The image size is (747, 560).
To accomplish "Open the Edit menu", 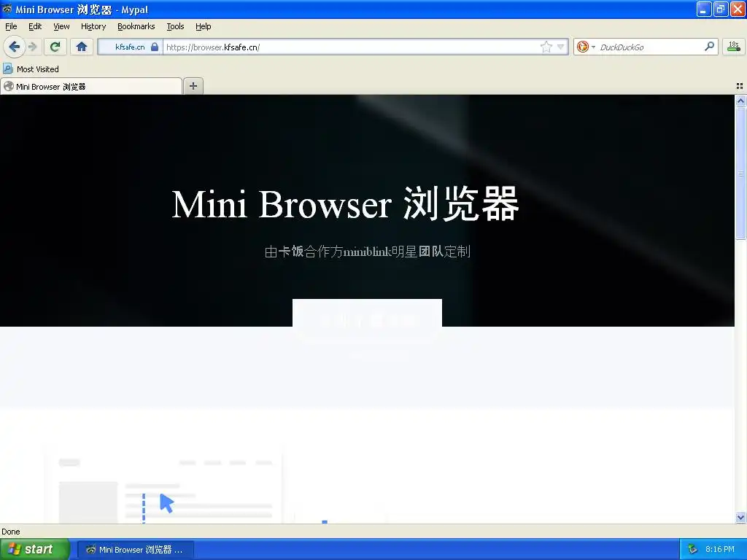I will (35, 26).
